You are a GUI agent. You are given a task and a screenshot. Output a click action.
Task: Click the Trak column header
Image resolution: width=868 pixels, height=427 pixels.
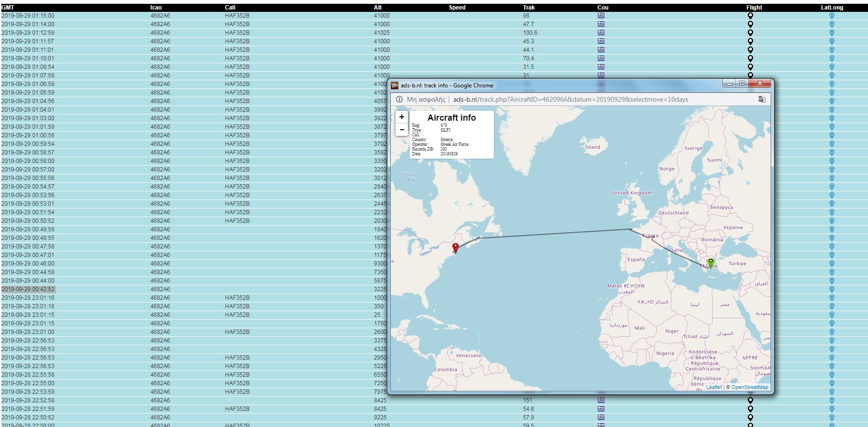point(529,8)
